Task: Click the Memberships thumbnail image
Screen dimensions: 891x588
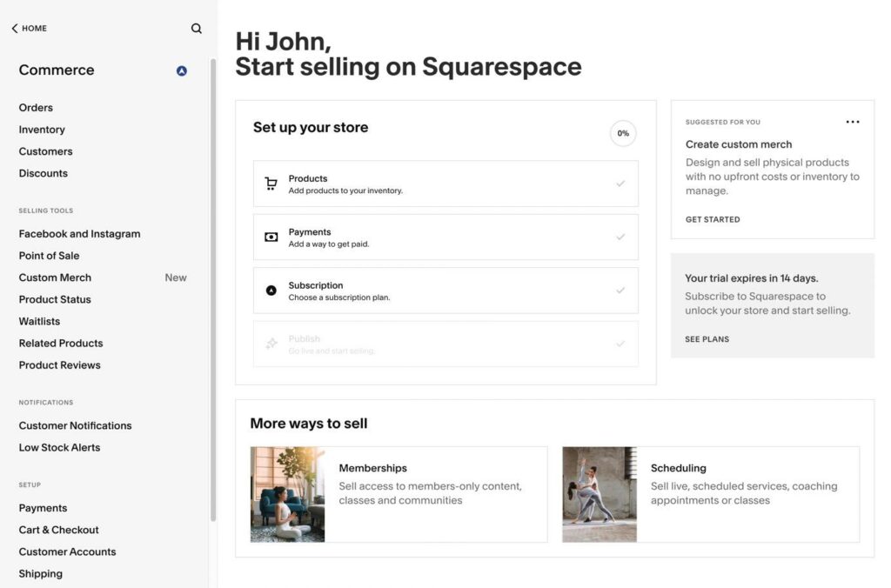Action: pos(287,494)
